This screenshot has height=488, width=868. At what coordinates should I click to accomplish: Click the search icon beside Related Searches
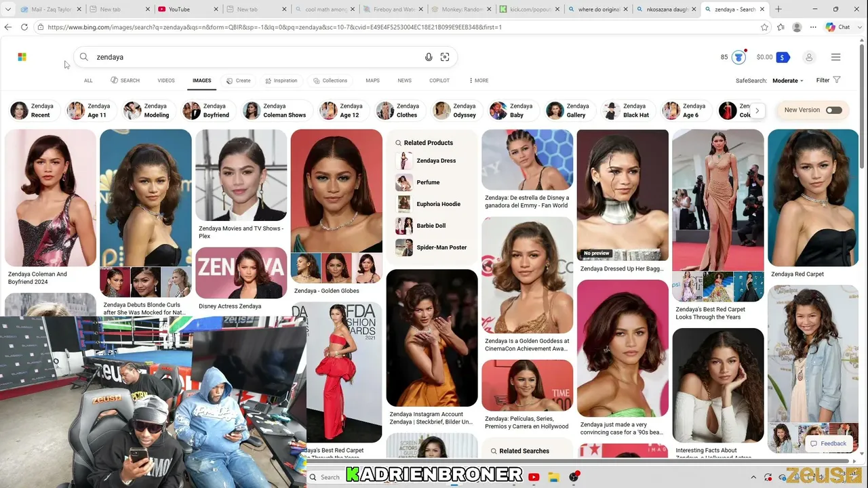pos(493,451)
